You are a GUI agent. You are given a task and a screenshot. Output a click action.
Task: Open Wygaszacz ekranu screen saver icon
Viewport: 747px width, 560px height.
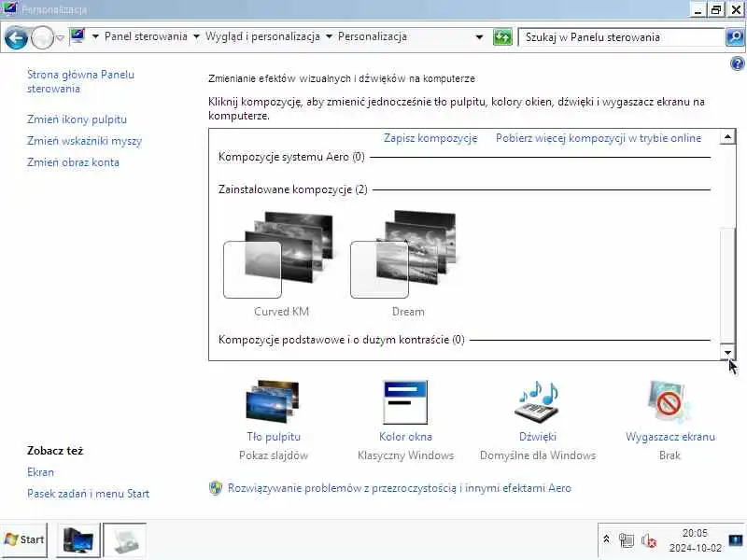669,401
